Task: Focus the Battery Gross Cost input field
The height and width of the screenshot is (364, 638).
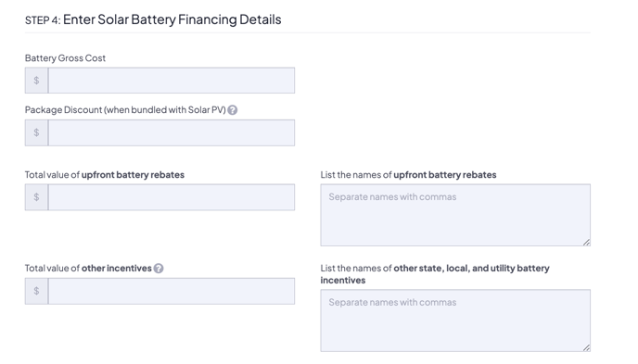Action: point(172,81)
